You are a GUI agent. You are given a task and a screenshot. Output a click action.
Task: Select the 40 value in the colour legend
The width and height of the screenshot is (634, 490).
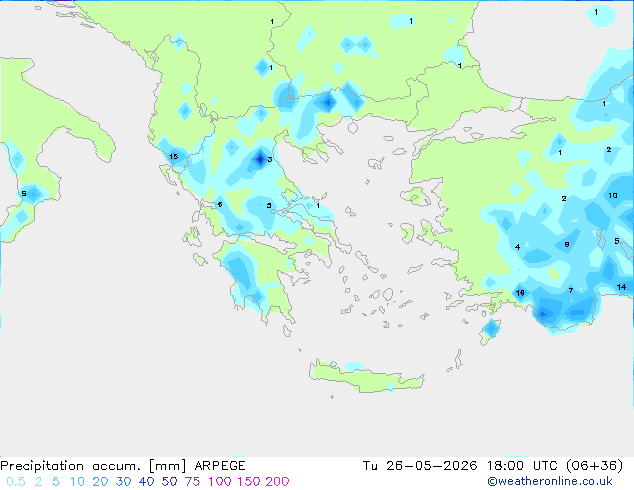click(146, 482)
